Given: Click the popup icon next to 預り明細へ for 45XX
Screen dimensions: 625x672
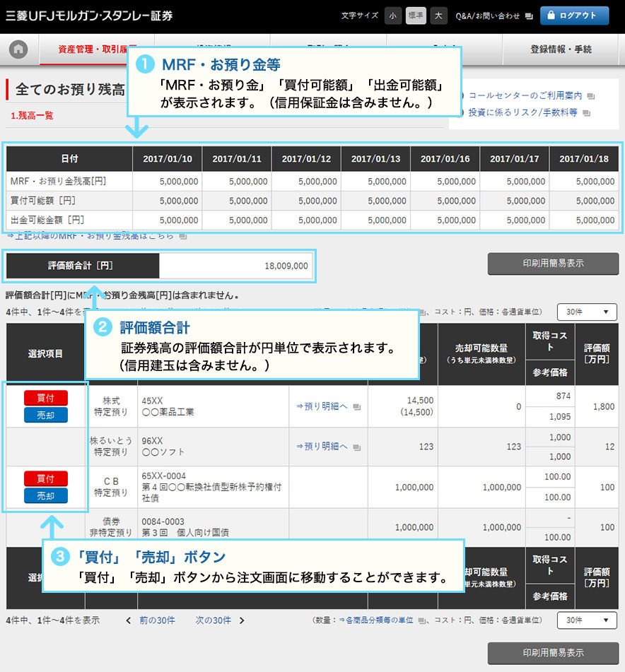Looking at the screenshot, I should coord(357,406).
